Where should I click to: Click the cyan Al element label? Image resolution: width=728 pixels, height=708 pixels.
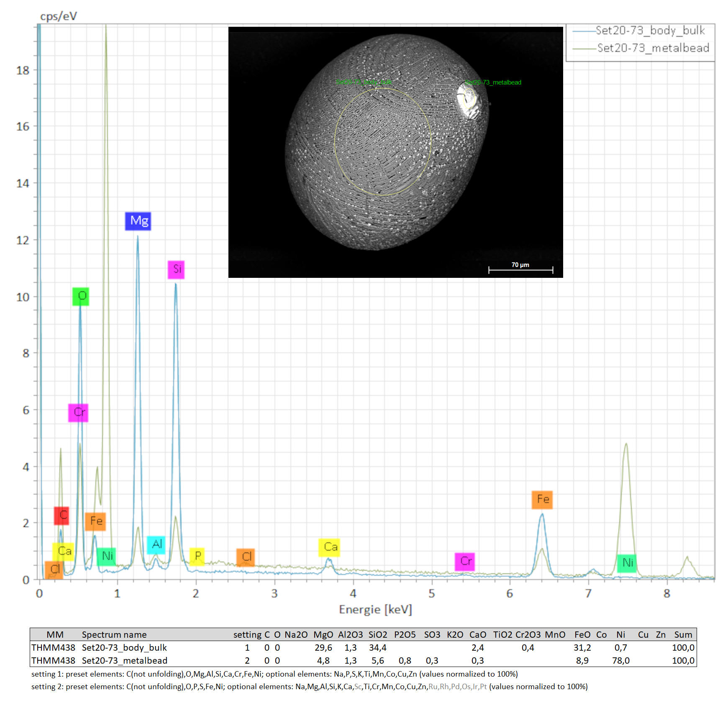(156, 544)
